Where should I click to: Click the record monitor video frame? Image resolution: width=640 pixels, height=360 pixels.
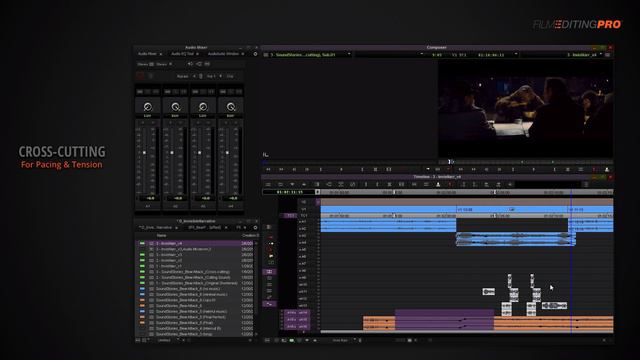coord(525,108)
